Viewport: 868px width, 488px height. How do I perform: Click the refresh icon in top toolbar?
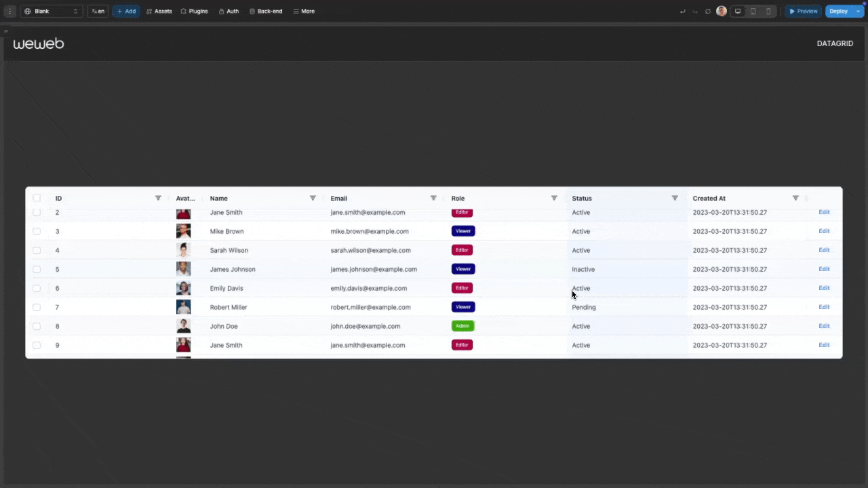tap(708, 12)
